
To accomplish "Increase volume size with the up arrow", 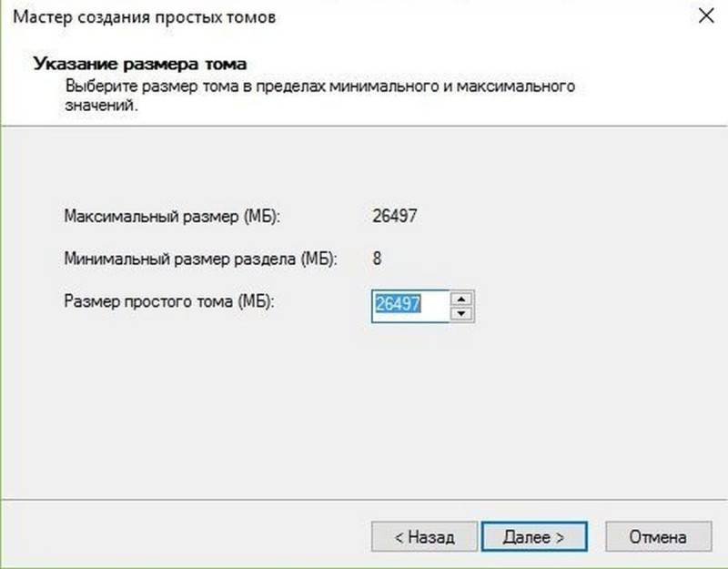I will [x=461, y=299].
